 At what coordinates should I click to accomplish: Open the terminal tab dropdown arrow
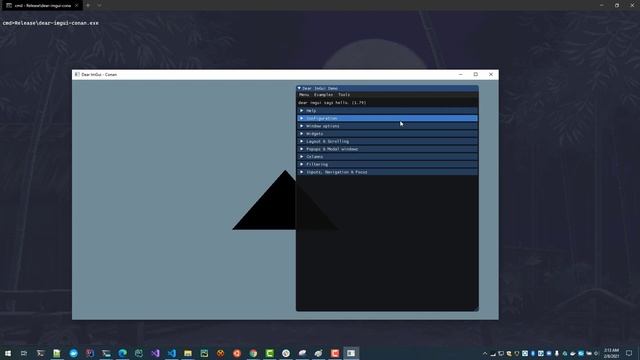pos(99,5)
